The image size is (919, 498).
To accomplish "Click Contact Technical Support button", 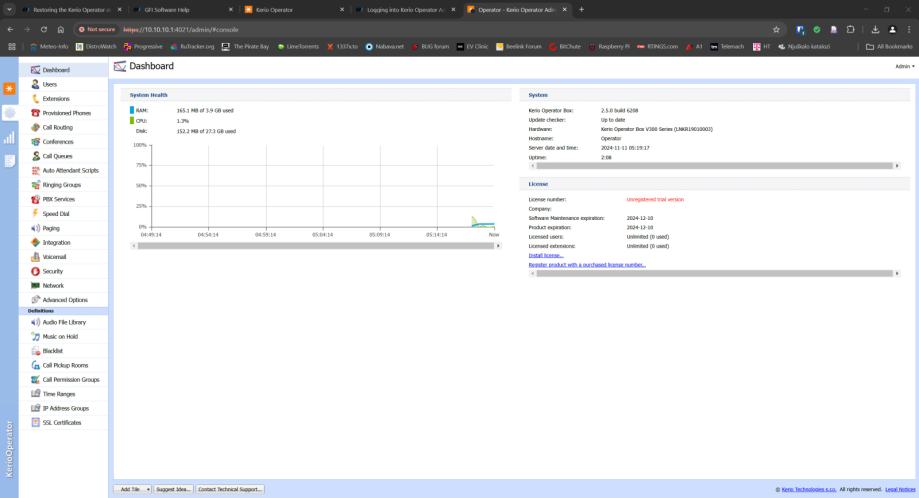I will pos(229,489).
